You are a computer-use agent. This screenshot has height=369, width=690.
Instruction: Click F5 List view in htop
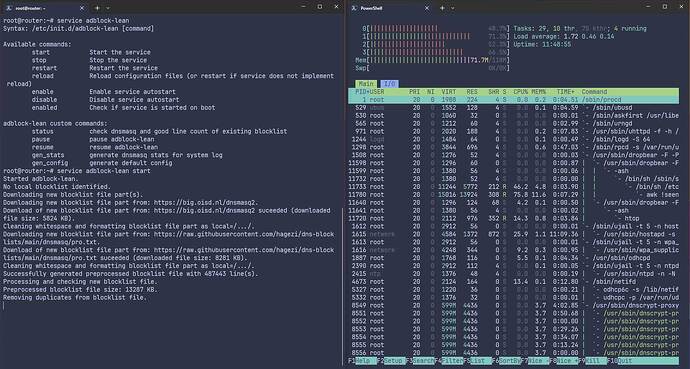(x=477, y=361)
